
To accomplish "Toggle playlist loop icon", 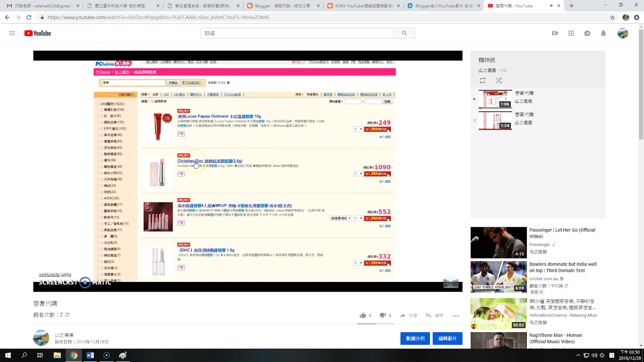I will click(483, 80).
